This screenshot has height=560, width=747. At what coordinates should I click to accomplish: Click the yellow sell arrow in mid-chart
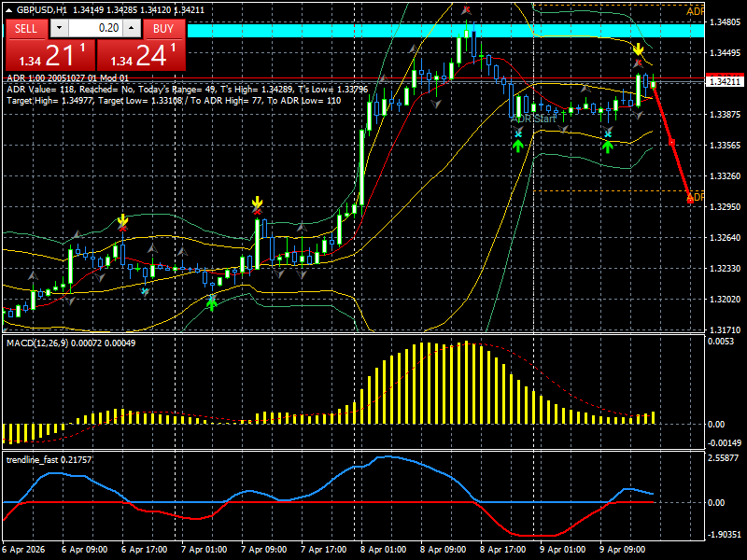pyautogui.click(x=257, y=200)
